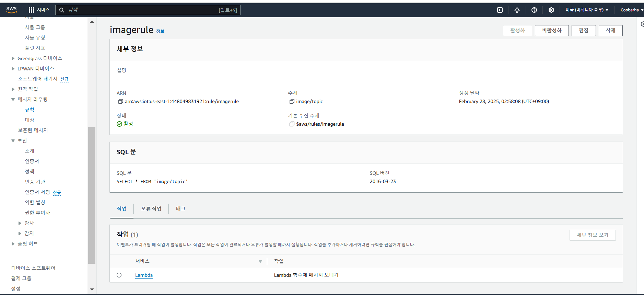Copy the rule ARN with copy icon
The width and height of the screenshot is (644, 295).
click(x=120, y=101)
